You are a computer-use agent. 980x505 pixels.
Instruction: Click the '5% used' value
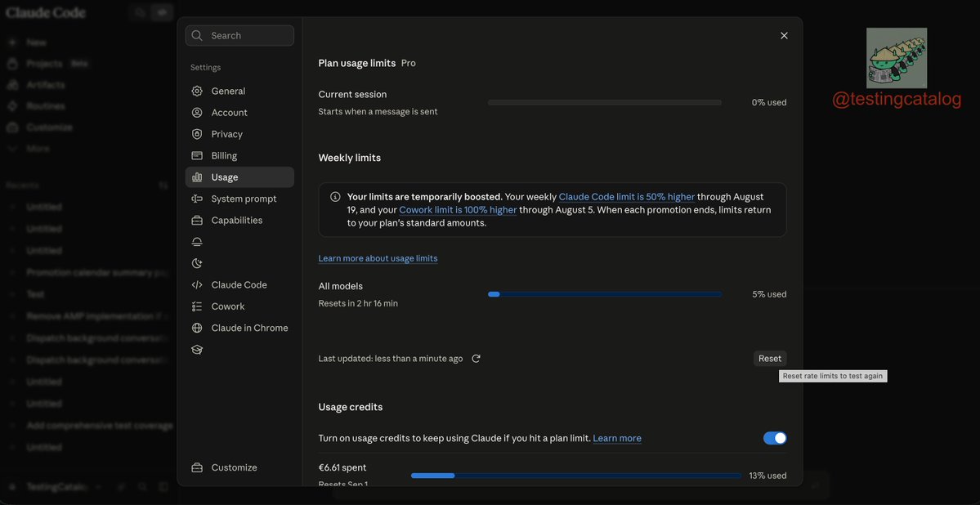(x=769, y=294)
